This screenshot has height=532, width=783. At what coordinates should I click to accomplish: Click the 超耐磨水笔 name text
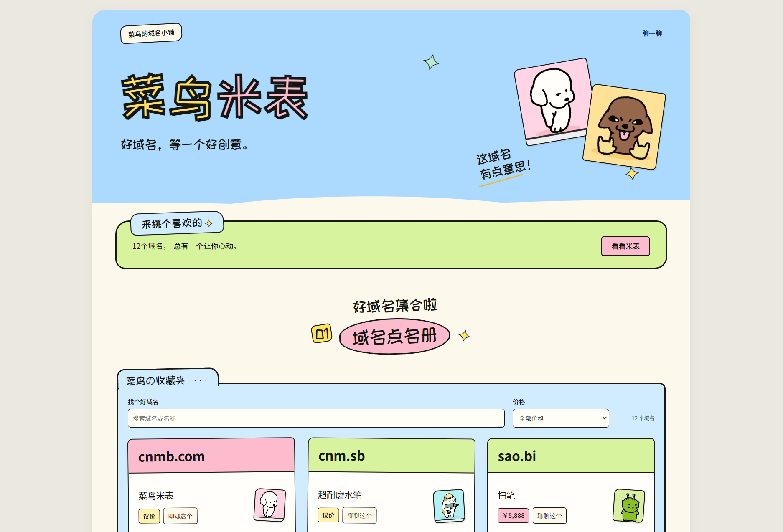[x=340, y=495]
